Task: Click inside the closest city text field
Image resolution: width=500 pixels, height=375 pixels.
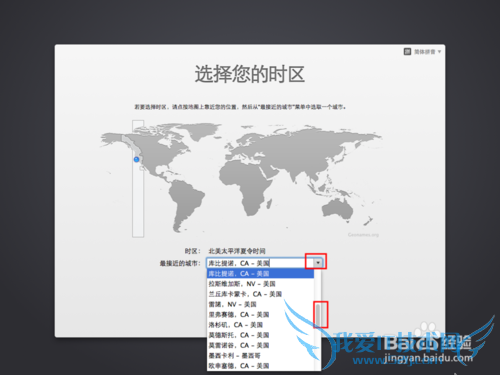Action: [260, 263]
